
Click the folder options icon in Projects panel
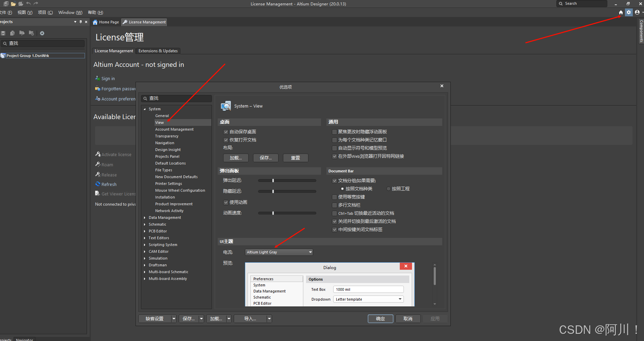tap(31, 33)
